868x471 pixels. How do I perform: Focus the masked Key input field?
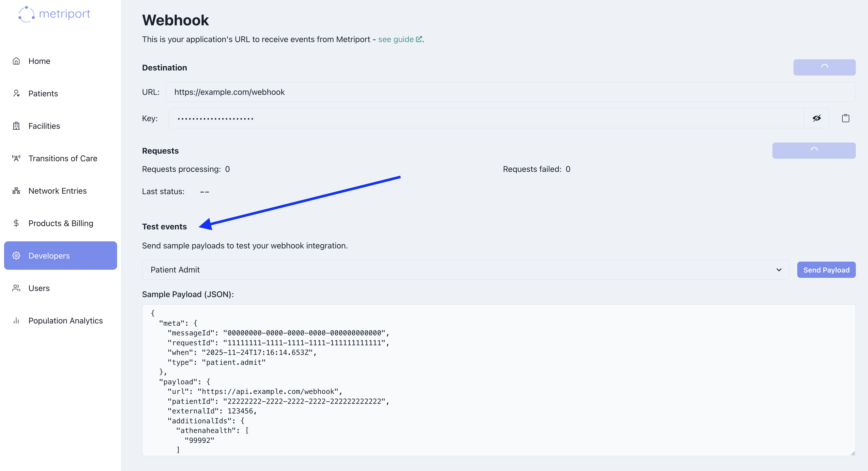click(486, 118)
